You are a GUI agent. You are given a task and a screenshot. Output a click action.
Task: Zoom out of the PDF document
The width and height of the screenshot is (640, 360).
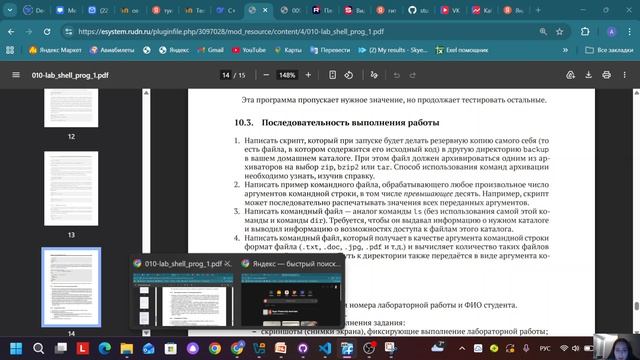(266, 75)
